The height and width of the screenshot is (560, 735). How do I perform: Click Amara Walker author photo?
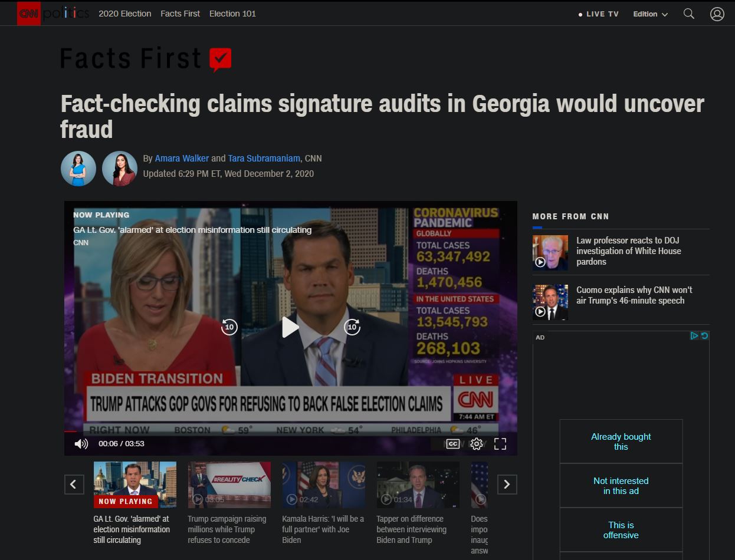click(x=78, y=169)
